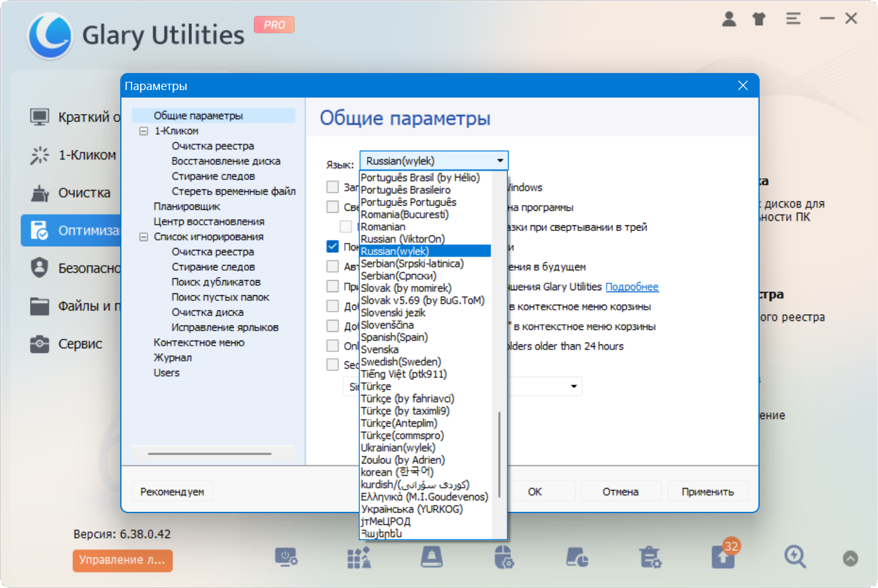This screenshot has width=878, height=588.
Task: Click the settings tree horizontal scrollbar
Action: tap(210, 453)
